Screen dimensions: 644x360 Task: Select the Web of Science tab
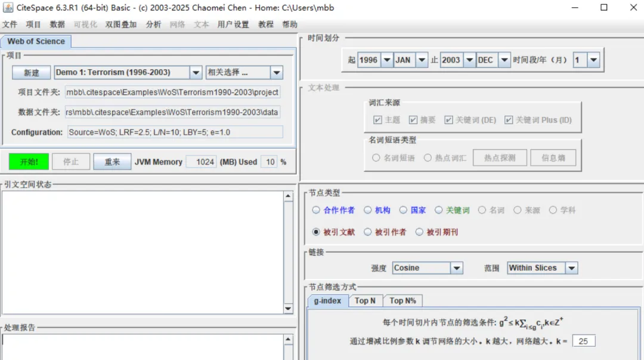(36, 42)
